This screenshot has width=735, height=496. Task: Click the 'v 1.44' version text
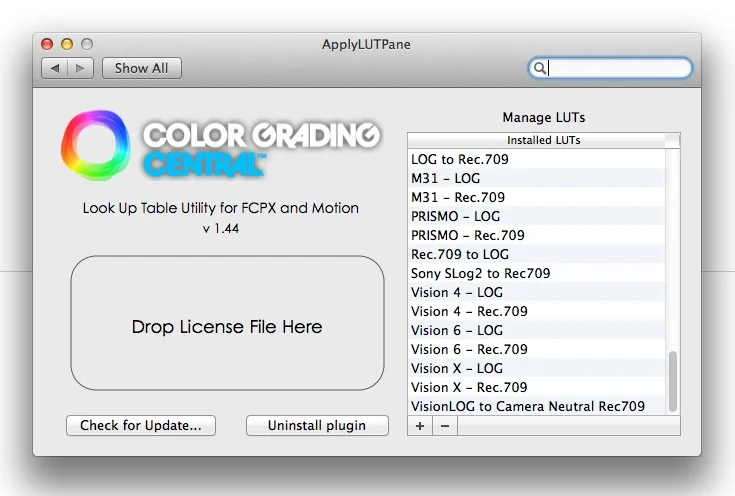point(221,229)
